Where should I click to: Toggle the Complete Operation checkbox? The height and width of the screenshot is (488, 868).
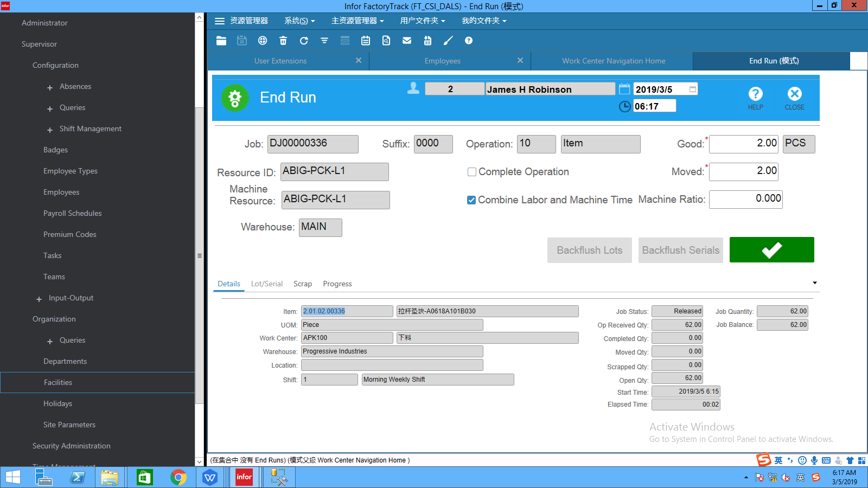[x=472, y=172]
